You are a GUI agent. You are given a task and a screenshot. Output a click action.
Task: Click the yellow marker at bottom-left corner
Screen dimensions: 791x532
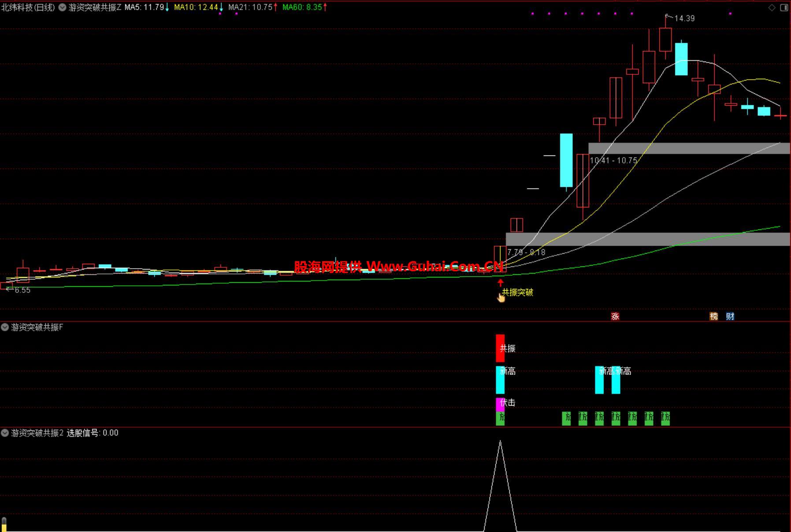pyautogui.click(x=4, y=525)
